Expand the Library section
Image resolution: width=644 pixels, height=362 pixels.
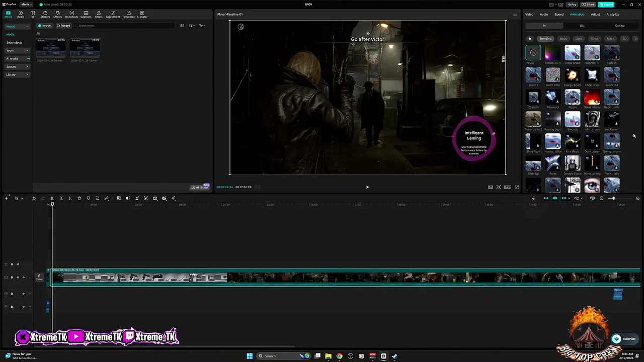click(18, 74)
